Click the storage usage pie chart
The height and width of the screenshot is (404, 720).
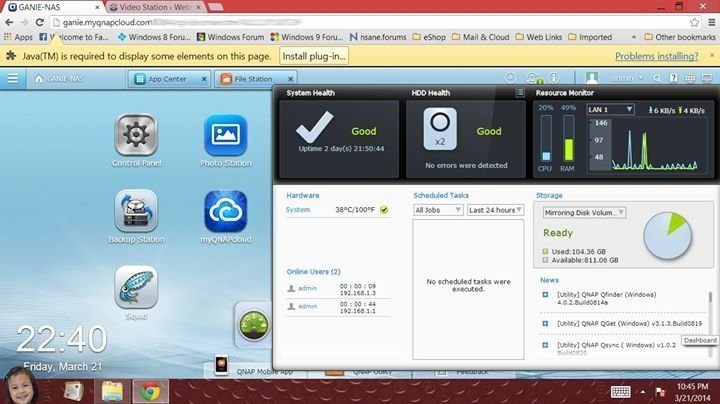667,236
